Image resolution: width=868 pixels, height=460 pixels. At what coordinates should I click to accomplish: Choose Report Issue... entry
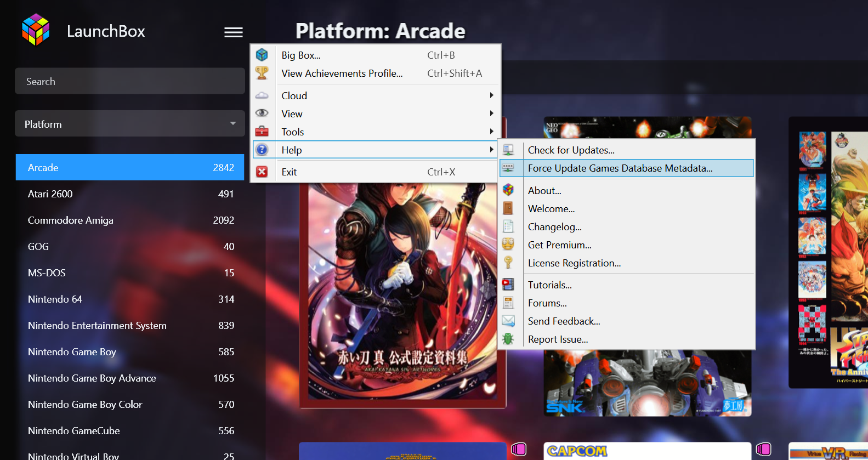pyautogui.click(x=627, y=339)
